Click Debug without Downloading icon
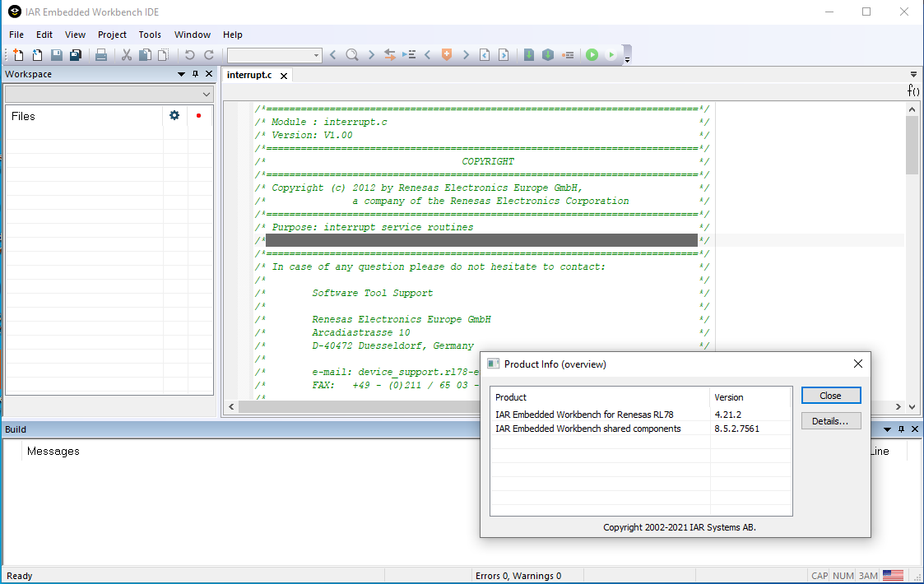This screenshot has height=584, width=924. pyautogui.click(x=611, y=55)
